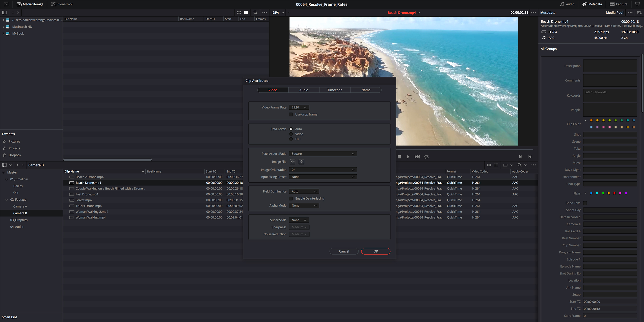The width and height of the screenshot is (644, 322).
Task: Cancel the Clip Attributes dialog
Action: 344,251
